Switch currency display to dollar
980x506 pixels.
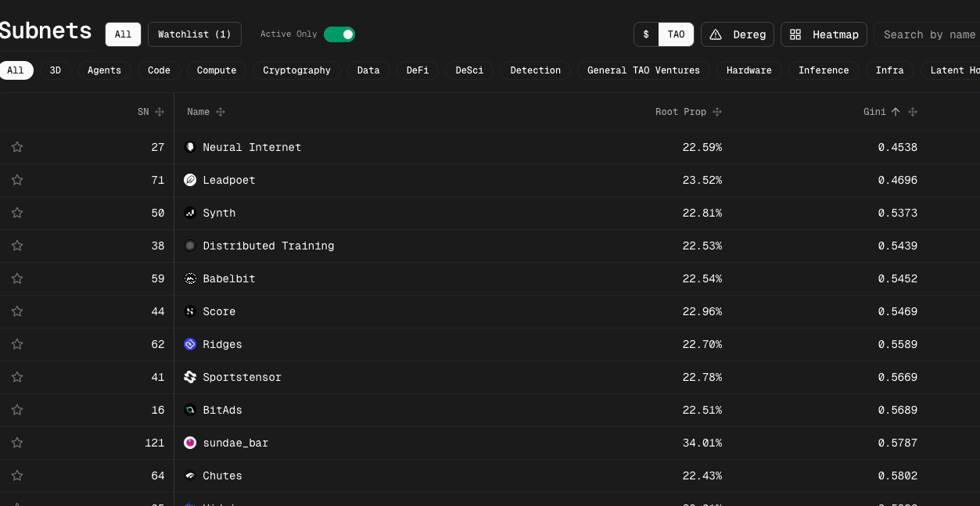(646, 34)
